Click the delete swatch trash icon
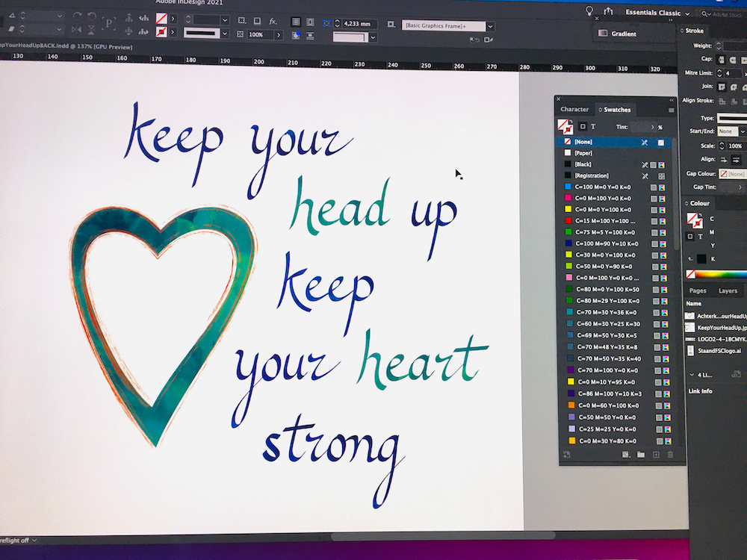 670,455
